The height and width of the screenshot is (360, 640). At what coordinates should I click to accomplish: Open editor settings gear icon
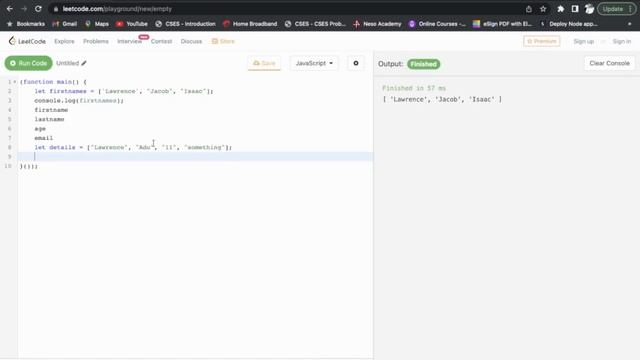point(356,63)
